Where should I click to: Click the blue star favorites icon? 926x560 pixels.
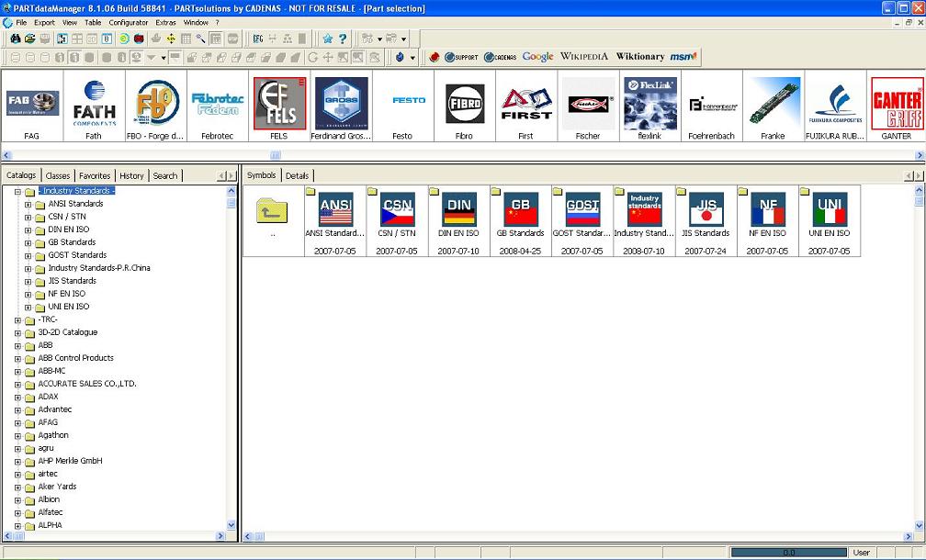[x=328, y=39]
